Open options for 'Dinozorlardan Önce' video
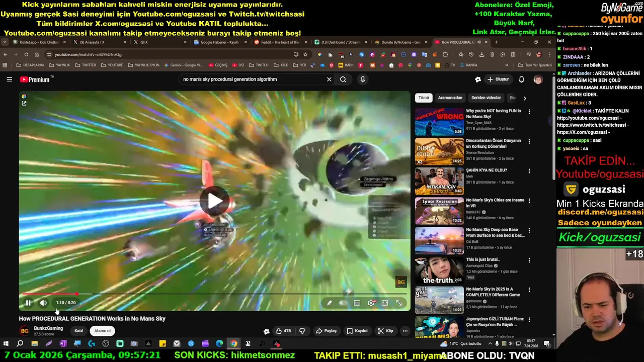Viewport: 644px width, 362px height. pyautogui.click(x=529, y=141)
